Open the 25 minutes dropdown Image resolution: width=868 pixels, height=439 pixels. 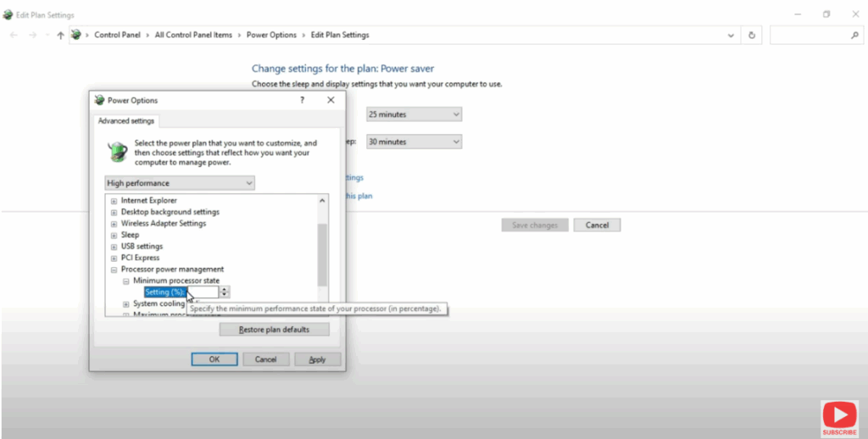click(414, 114)
